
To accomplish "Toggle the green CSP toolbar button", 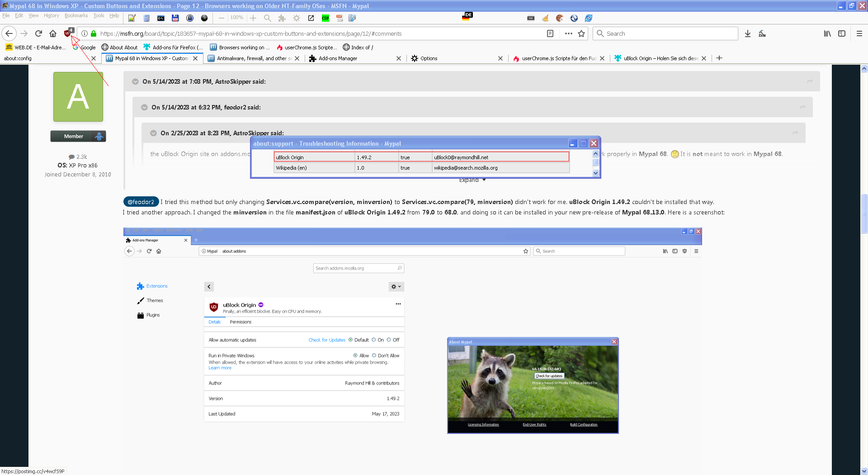I will [325, 18].
